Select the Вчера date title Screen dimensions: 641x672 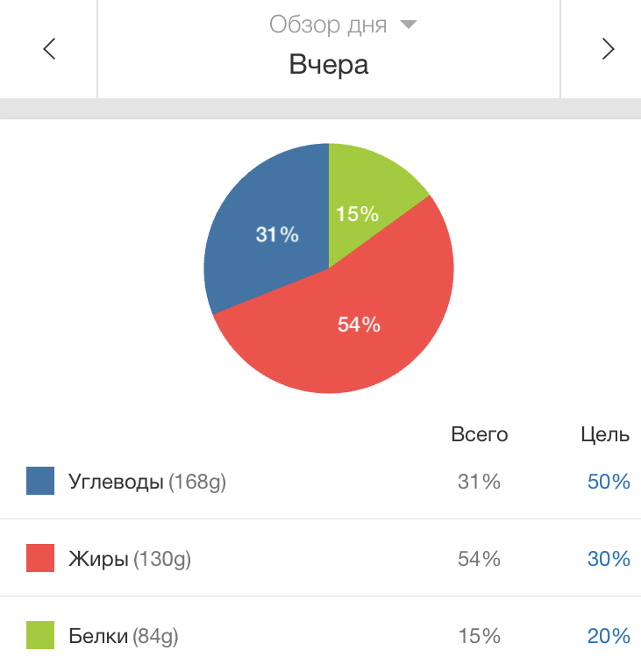tap(329, 65)
